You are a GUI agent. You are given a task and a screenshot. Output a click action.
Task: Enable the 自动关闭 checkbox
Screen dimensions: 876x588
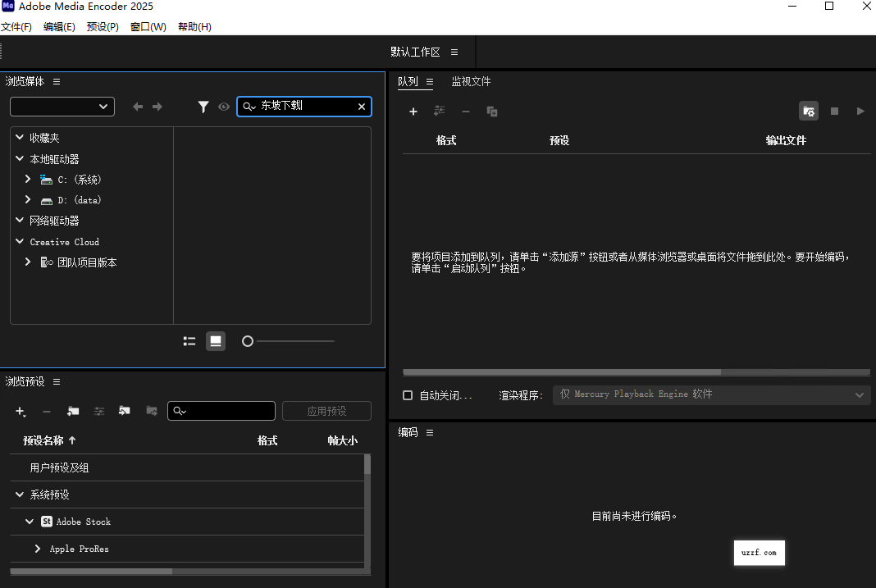407,395
